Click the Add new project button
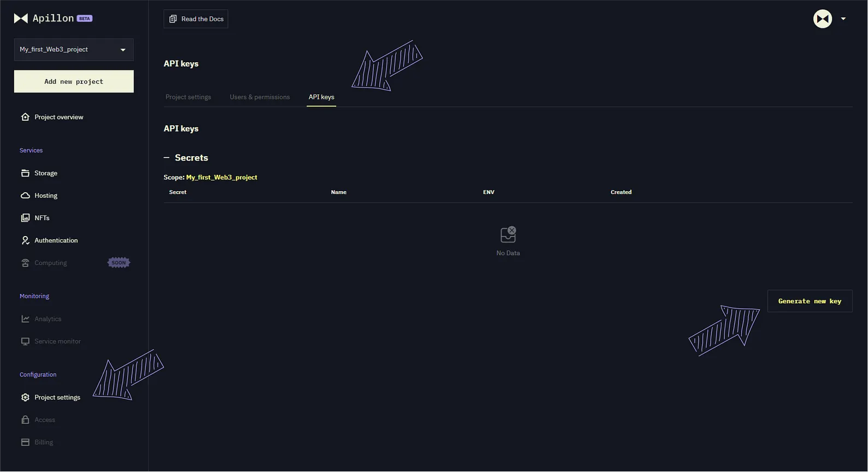 click(74, 81)
